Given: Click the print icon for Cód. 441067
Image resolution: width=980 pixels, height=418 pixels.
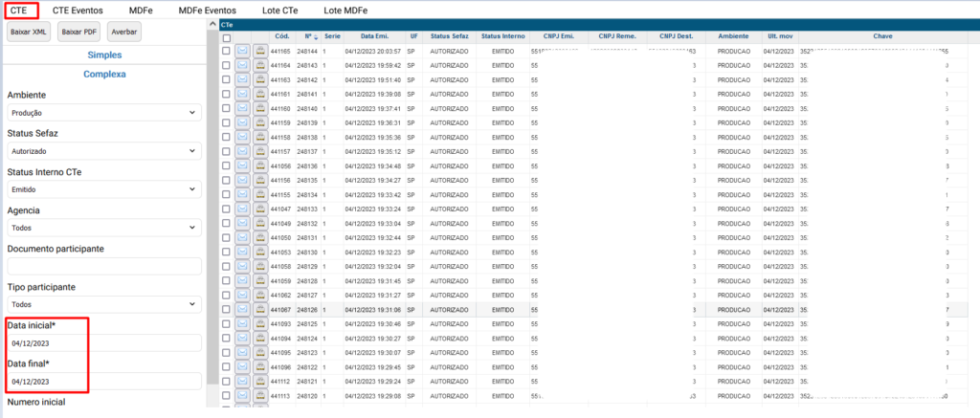Looking at the screenshot, I should click(x=259, y=310).
